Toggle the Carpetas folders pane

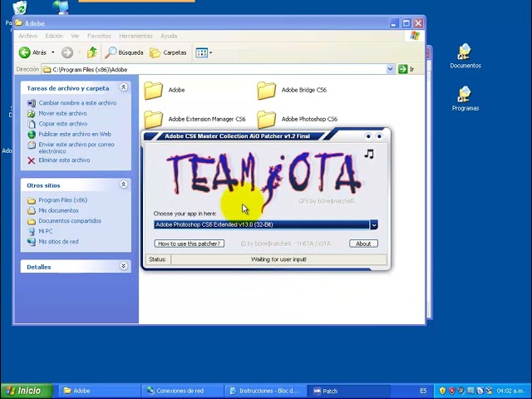pyautogui.click(x=168, y=52)
